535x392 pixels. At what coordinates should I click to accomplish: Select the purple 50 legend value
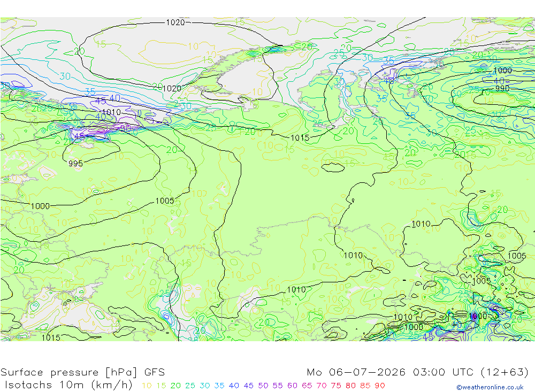click(x=263, y=386)
